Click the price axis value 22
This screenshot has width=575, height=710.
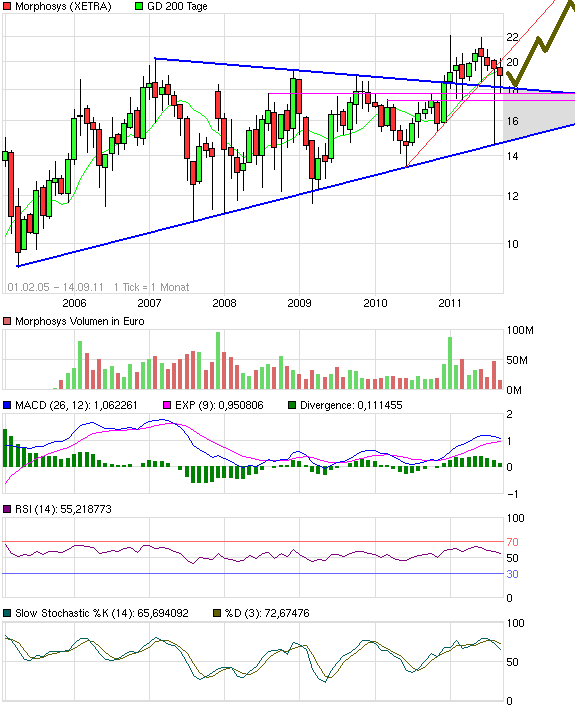tap(512, 37)
